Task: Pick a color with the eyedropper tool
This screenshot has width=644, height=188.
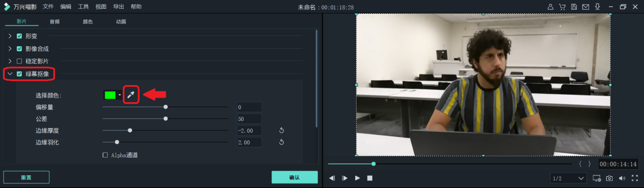Action: point(131,95)
